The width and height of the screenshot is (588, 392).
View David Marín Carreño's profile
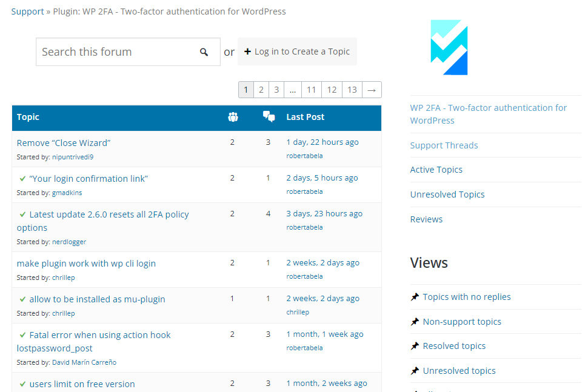coord(84,362)
